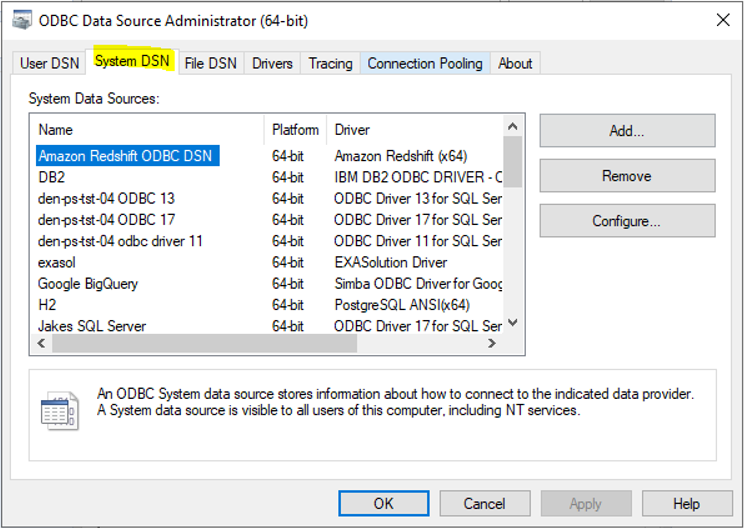This screenshot has height=528, width=745.
Task: Click the vertical scrollbar thumb
Action: click(512, 162)
